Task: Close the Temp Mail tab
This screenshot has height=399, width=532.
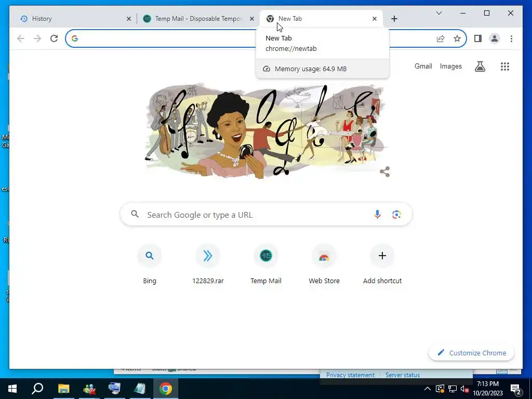Action: [x=252, y=19]
